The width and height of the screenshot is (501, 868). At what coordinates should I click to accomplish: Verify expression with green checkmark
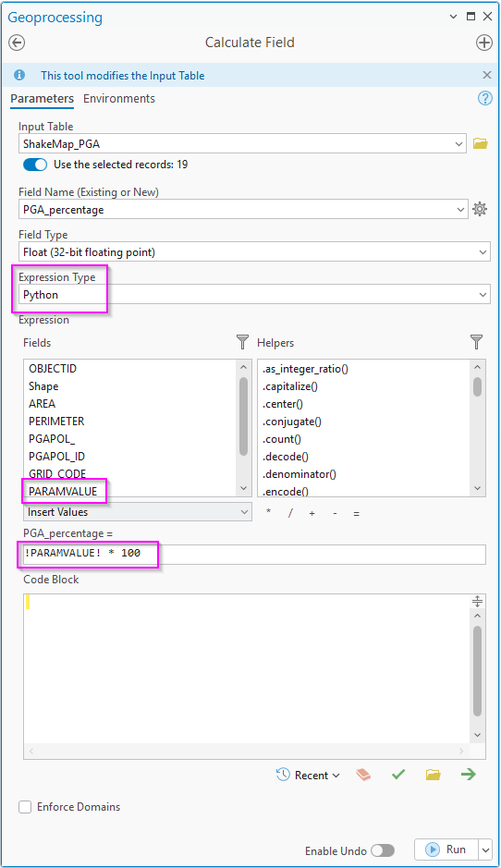pos(398,775)
